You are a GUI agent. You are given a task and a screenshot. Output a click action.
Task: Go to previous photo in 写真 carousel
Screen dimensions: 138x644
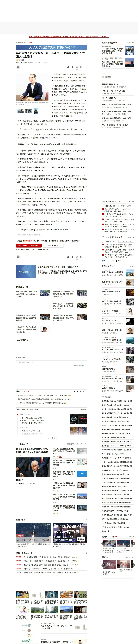(x=103, y=565)
